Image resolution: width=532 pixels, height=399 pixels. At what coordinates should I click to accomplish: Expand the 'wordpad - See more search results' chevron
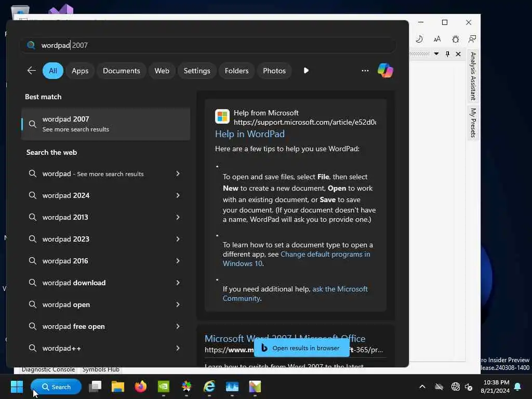click(178, 174)
